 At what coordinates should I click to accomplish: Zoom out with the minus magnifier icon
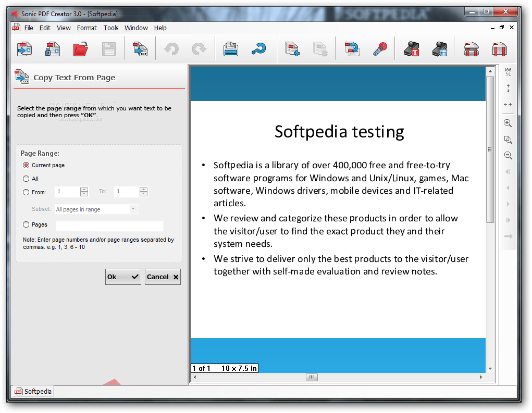point(508,155)
